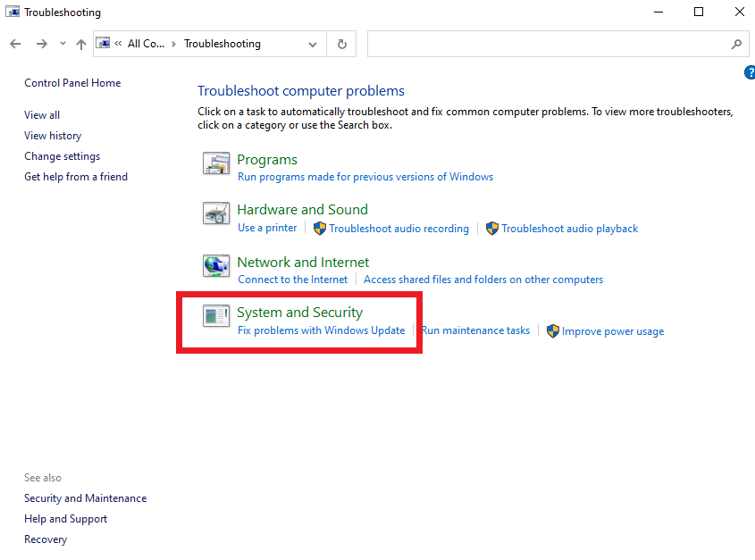This screenshot has height=560, width=755.
Task: Click Fix problems with Windows Update
Action: (x=321, y=330)
